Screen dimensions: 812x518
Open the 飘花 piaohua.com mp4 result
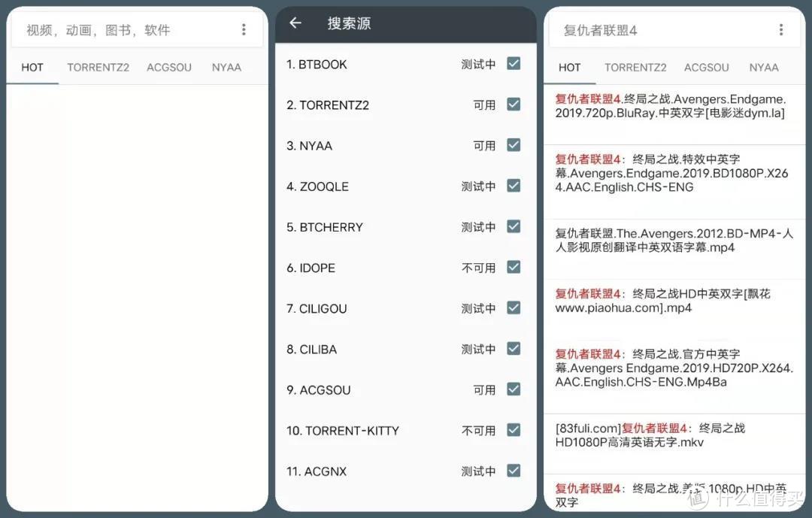pyautogui.click(x=673, y=301)
